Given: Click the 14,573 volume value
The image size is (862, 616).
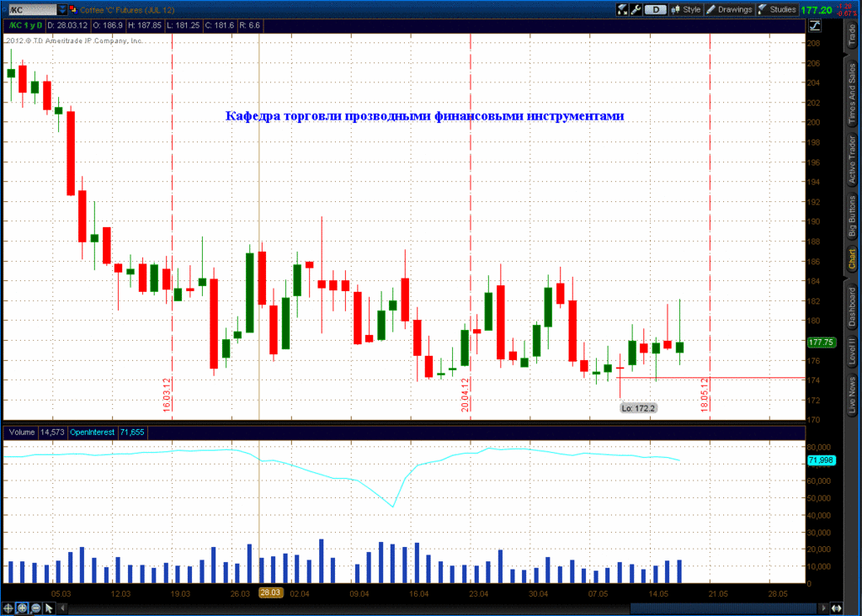Looking at the screenshot, I should point(52,432).
